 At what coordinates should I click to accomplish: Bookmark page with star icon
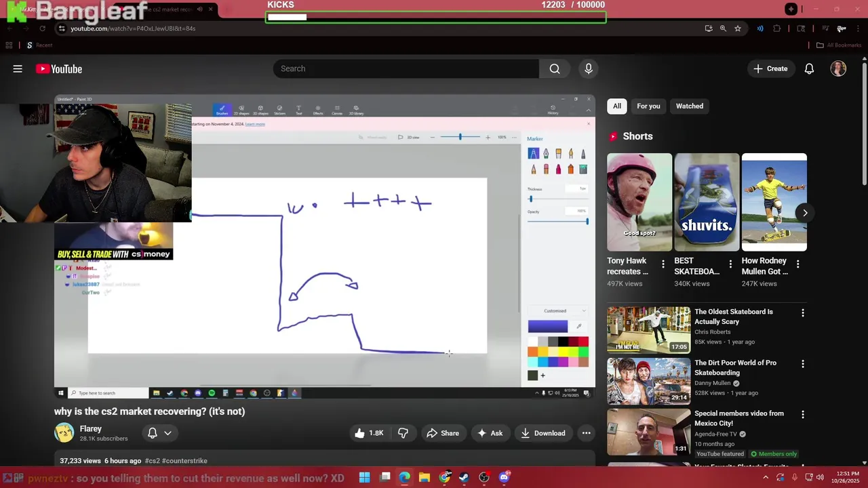click(738, 28)
